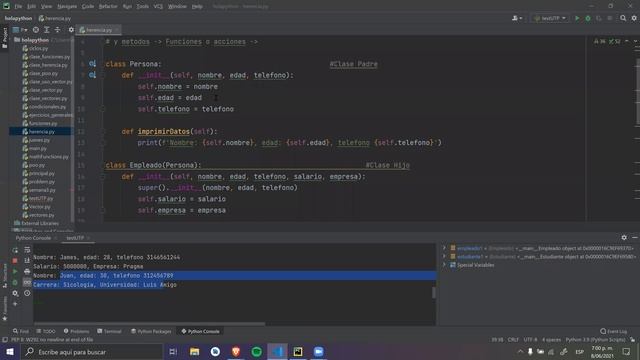Open the Terminal tool window button

(109, 331)
